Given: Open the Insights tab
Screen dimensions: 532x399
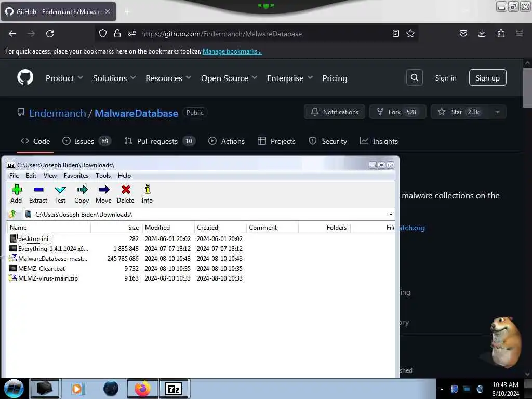Looking at the screenshot, I should pos(379,141).
